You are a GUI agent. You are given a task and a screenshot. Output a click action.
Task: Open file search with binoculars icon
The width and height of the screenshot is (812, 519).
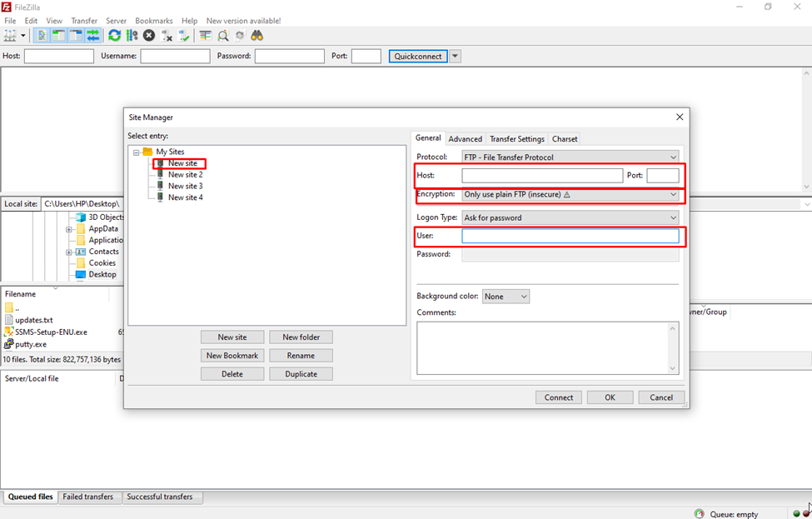click(257, 36)
